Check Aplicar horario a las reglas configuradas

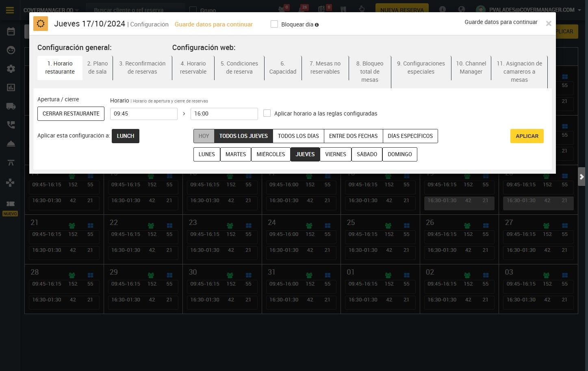point(267,113)
